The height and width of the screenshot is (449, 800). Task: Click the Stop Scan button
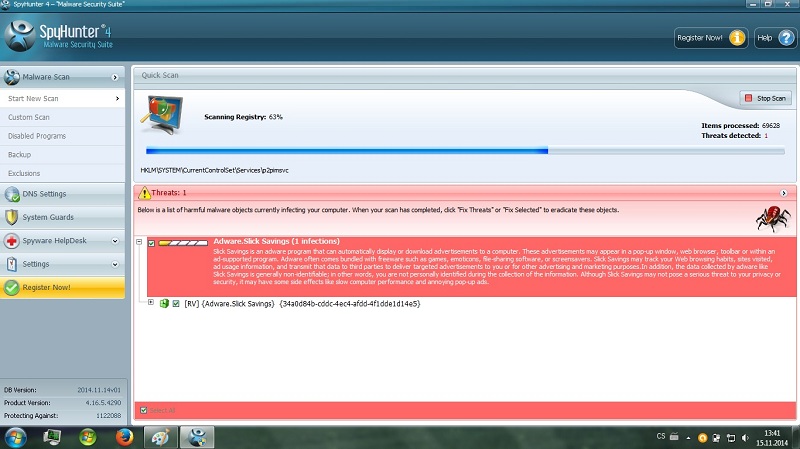point(766,98)
